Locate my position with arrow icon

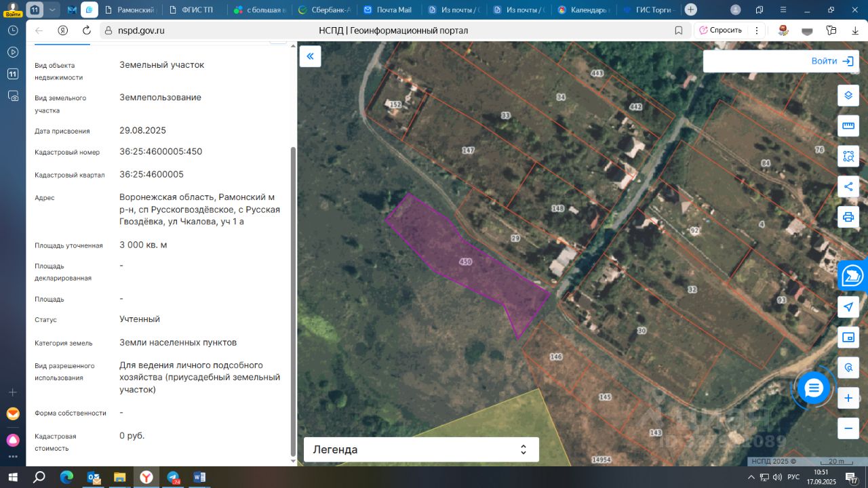[x=848, y=307]
